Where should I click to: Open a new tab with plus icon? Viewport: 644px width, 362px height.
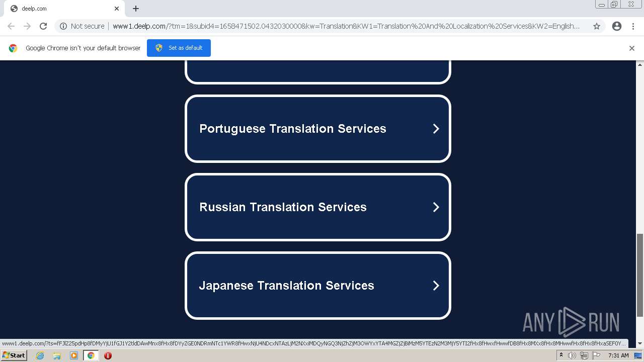tap(136, 9)
